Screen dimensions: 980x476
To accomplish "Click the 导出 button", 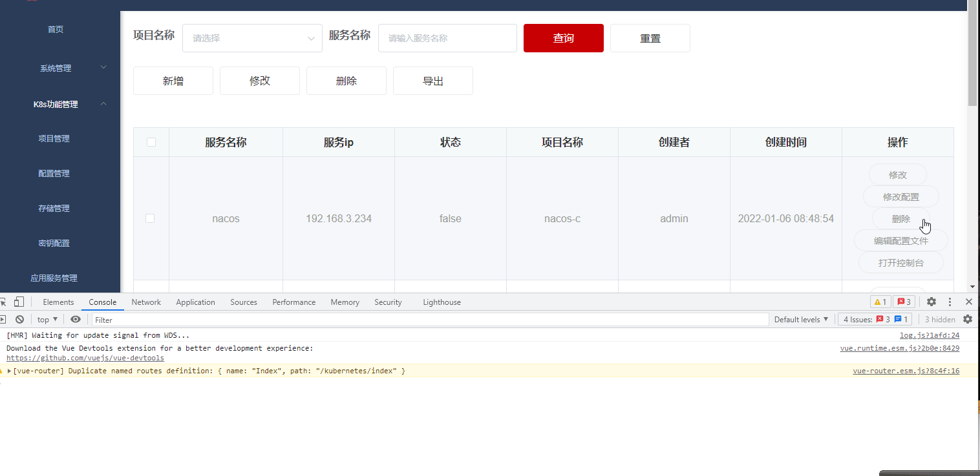I will point(433,81).
